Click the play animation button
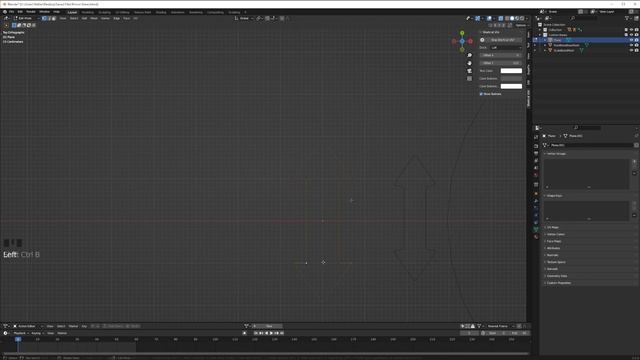The image size is (640, 360). 271,333
